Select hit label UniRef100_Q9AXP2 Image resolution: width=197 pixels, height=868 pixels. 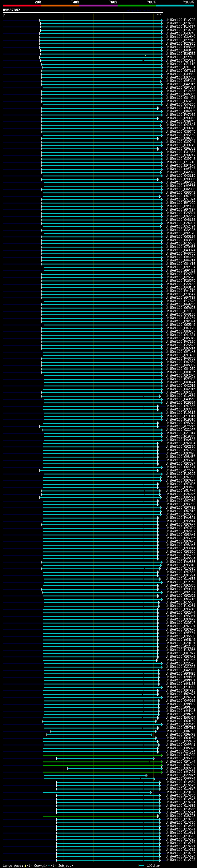coord(180,734)
